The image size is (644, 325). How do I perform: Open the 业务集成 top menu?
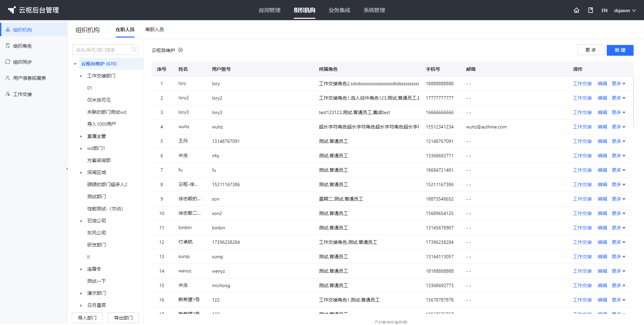pyautogui.click(x=339, y=10)
